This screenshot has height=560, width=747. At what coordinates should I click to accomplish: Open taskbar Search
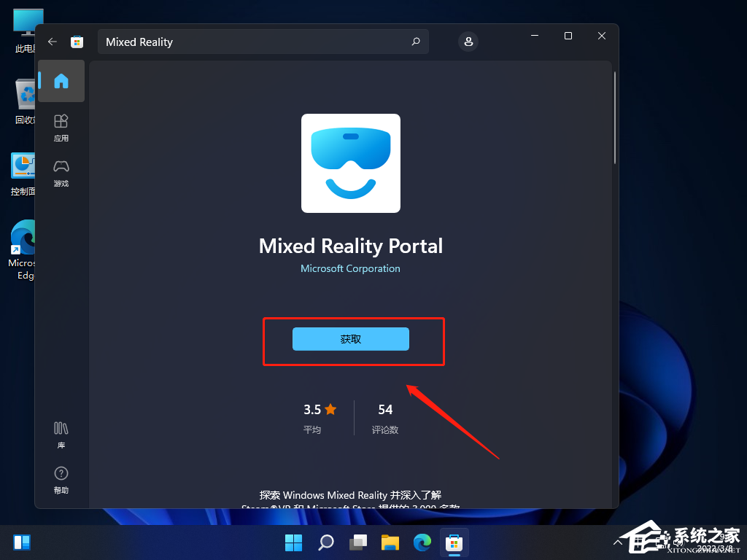click(x=326, y=542)
